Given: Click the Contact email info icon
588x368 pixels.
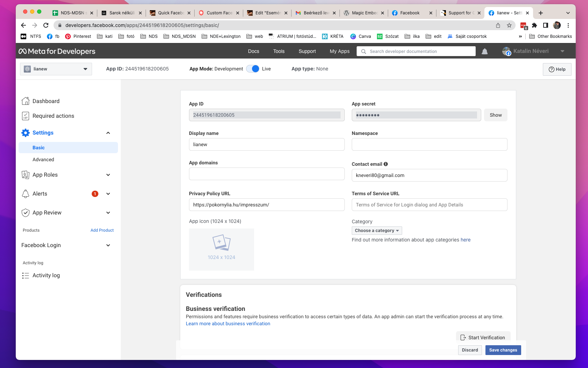Looking at the screenshot, I should pos(386,164).
